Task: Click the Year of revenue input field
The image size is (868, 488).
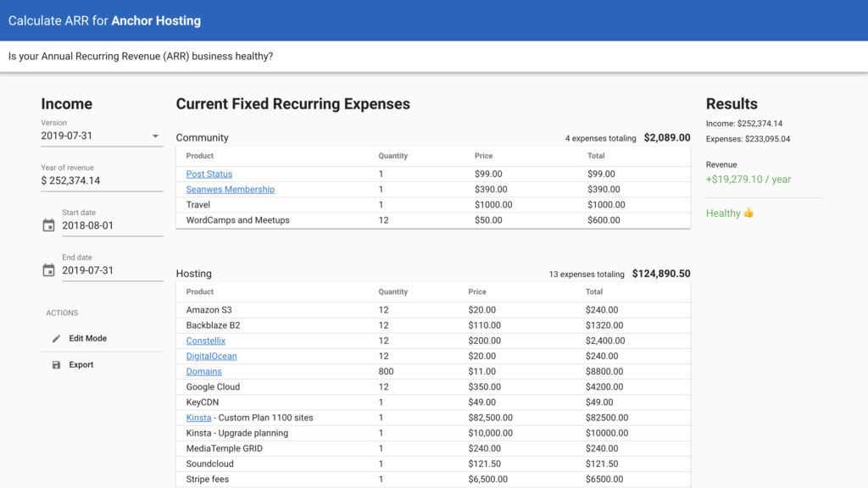Action: tap(102, 180)
